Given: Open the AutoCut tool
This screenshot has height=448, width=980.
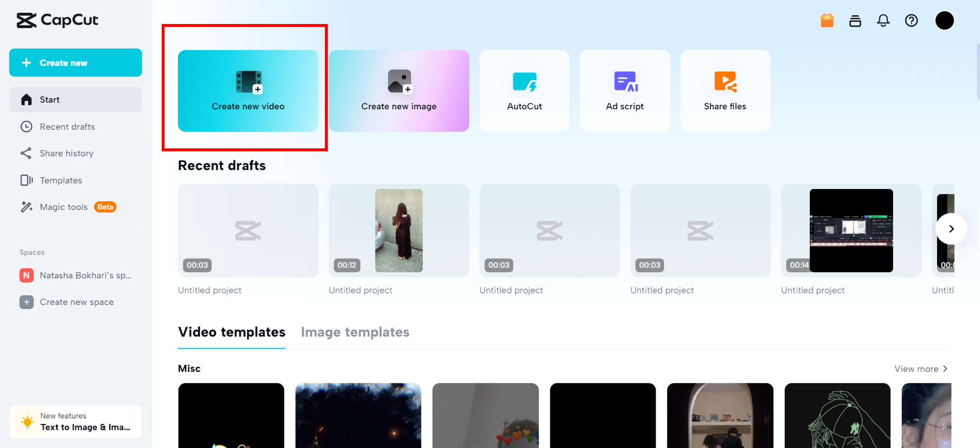Looking at the screenshot, I should (x=524, y=91).
